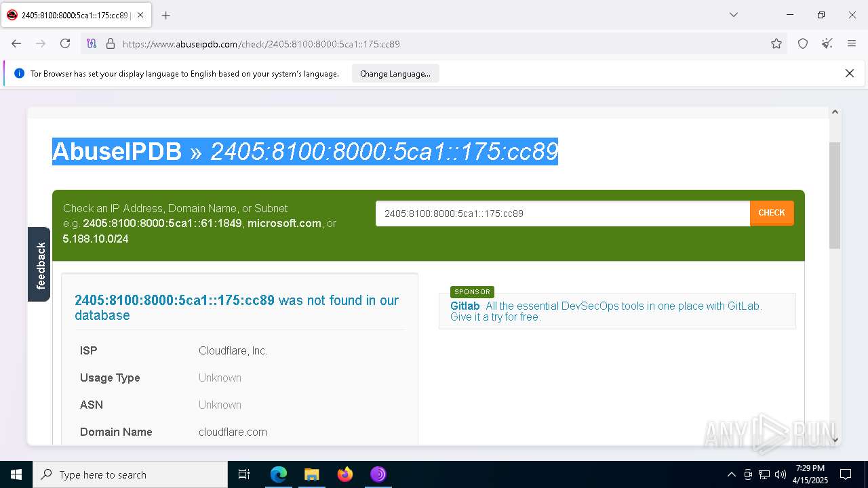Click the Usage Type Unknown value
This screenshot has width=868, height=488.
point(220,378)
